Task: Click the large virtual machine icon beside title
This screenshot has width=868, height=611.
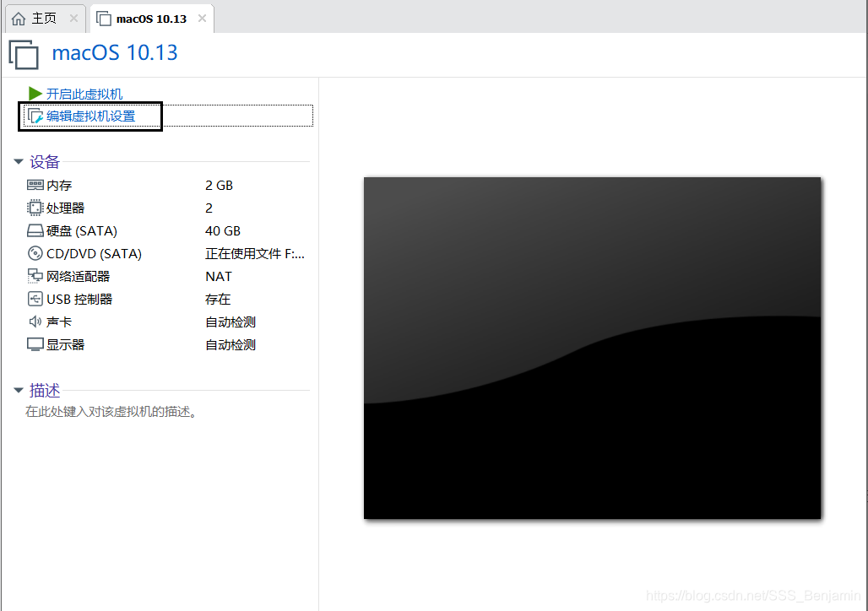Action: tap(24, 54)
